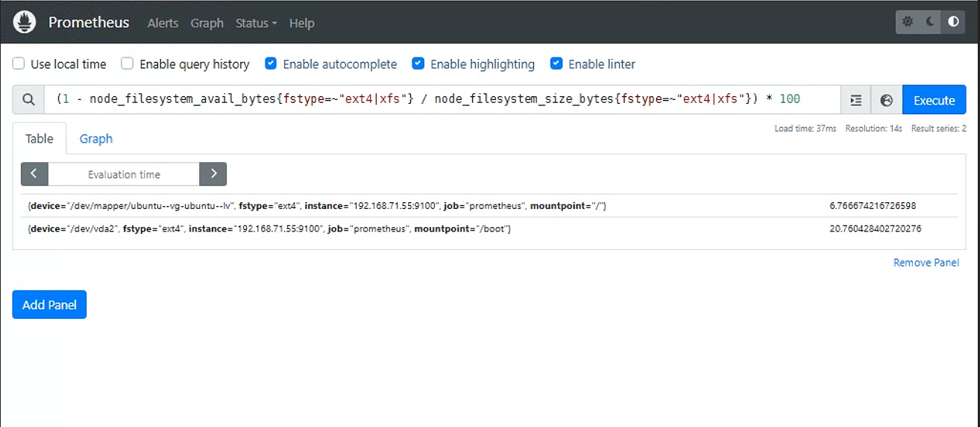
Task: Switch to light theme sun icon
Action: pyautogui.click(x=908, y=22)
